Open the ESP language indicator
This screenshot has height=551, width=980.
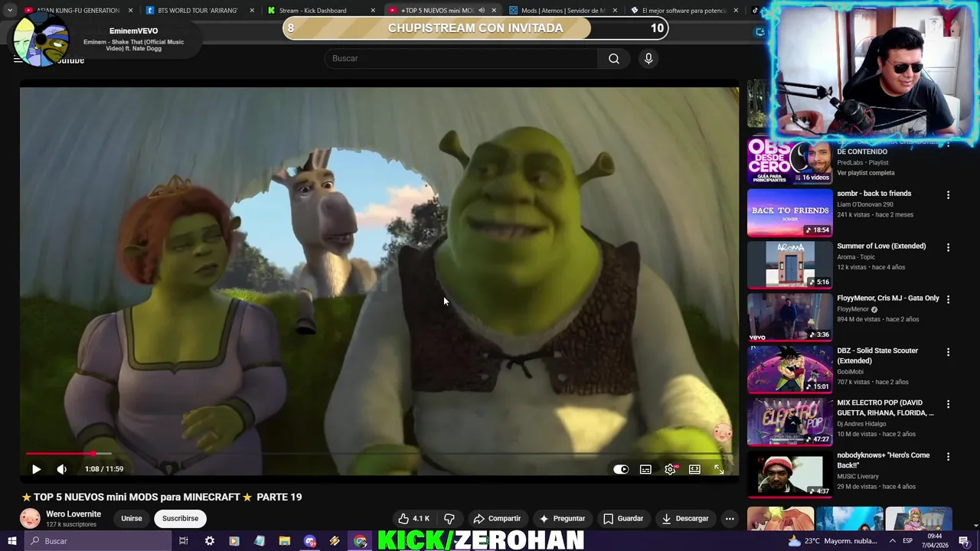click(x=907, y=541)
